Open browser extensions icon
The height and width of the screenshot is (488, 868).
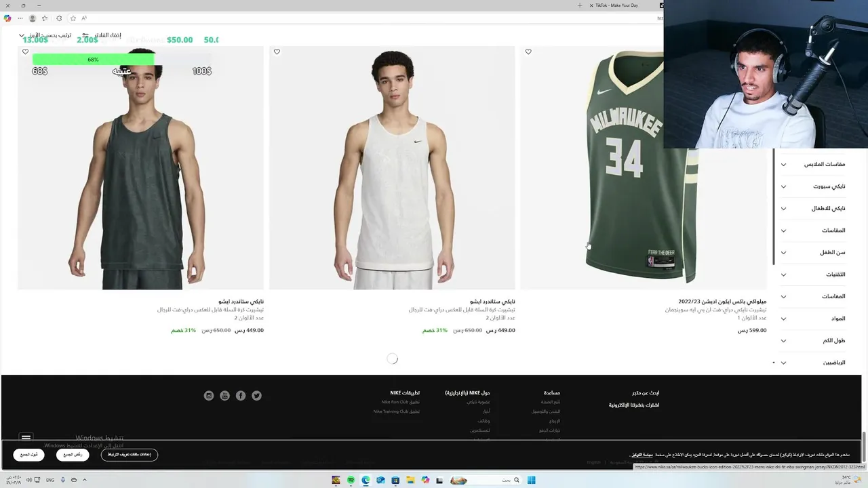pos(59,18)
